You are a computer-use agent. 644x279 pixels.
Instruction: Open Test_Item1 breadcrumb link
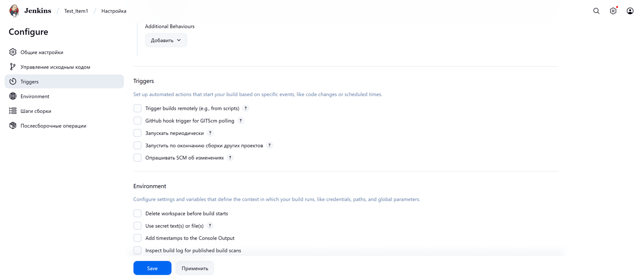click(76, 11)
